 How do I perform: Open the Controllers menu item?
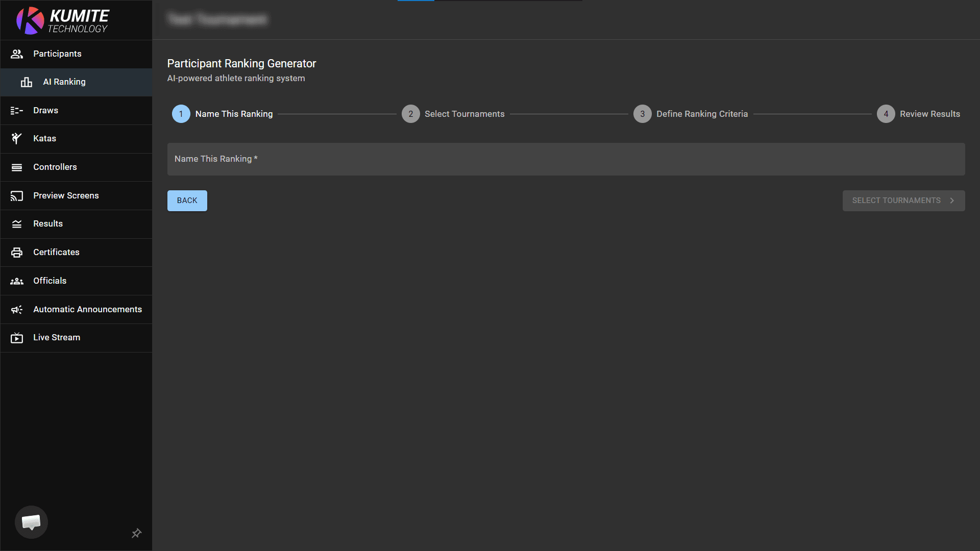tap(55, 167)
